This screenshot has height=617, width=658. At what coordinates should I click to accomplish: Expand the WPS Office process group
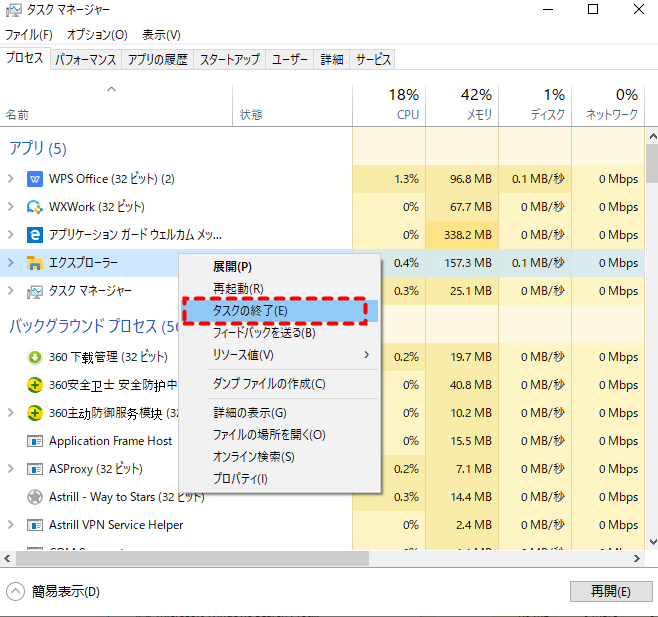(x=11, y=179)
